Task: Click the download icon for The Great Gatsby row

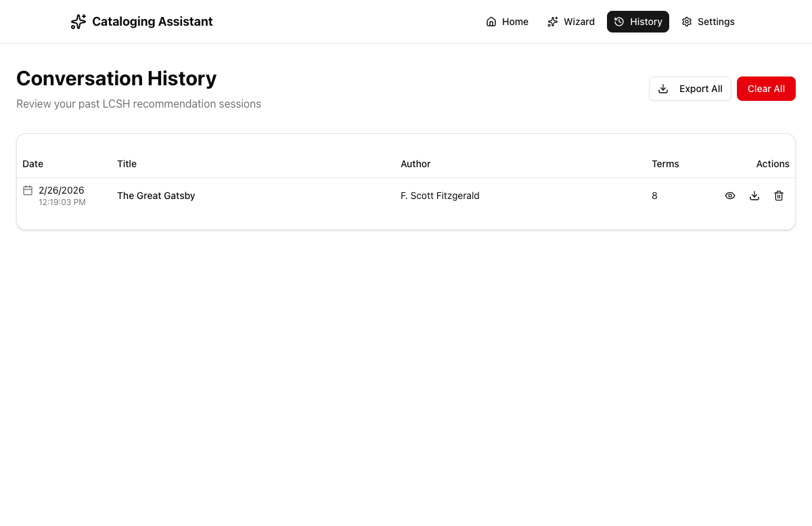Action: pos(754,196)
